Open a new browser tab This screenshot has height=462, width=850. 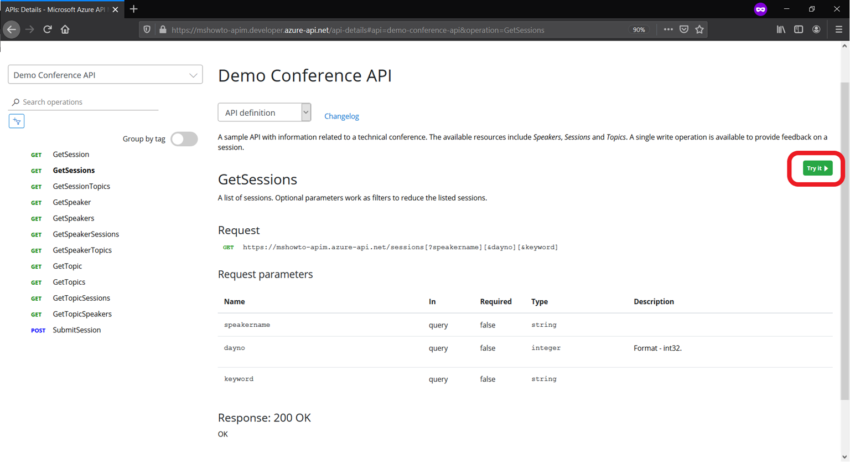click(x=134, y=9)
